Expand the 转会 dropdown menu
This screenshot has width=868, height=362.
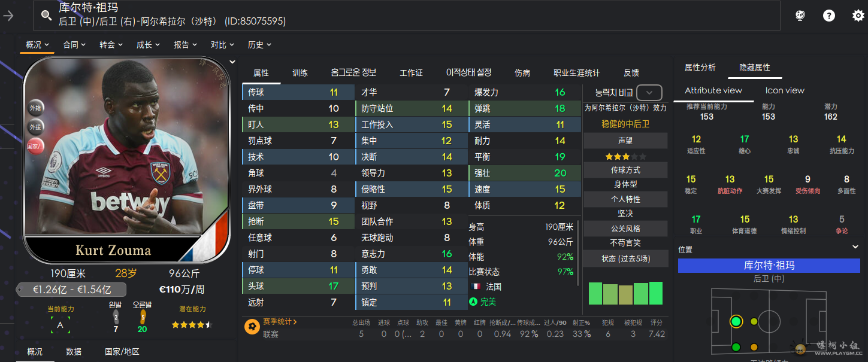click(x=111, y=45)
